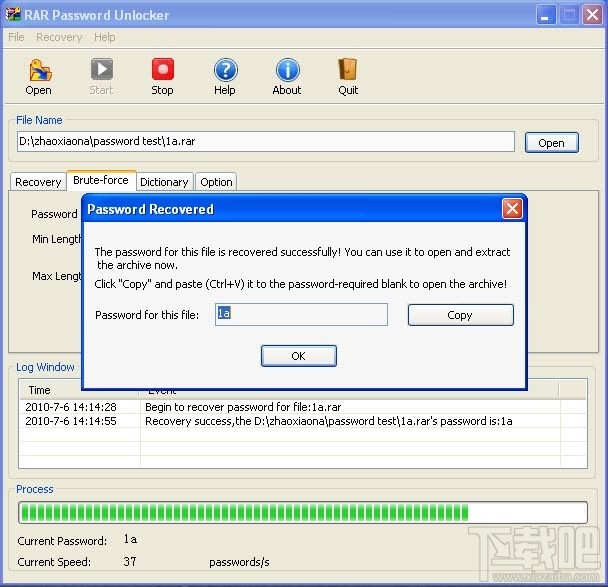The image size is (608, 587).
Task: Open the Recovery menu
Action: coord(59,37)
